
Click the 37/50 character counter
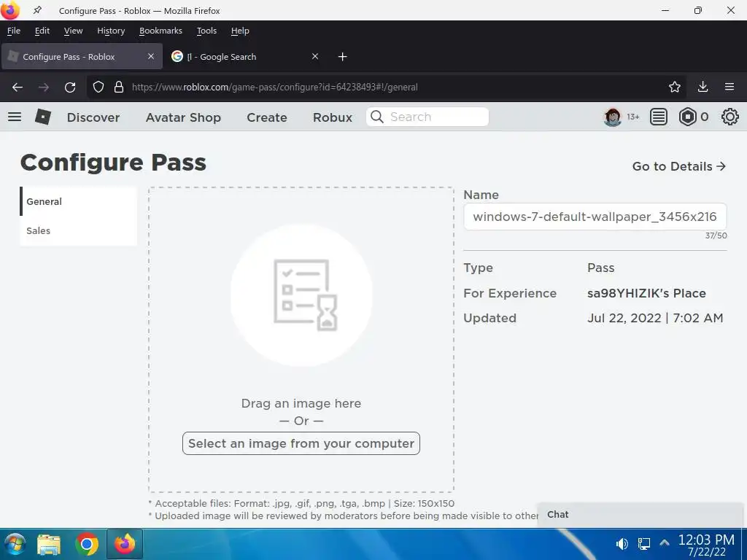pyautogui.click(x=716, y=236)
